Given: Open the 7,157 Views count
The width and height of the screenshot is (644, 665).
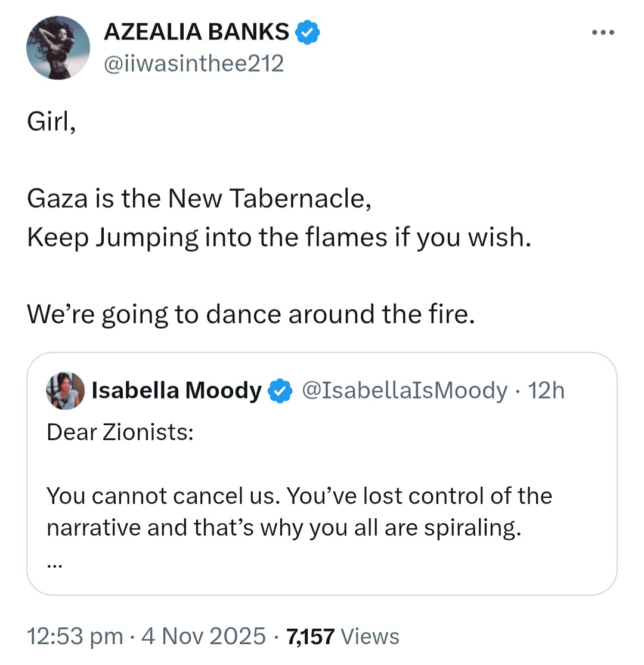Looking at the screenshot, I should 343,636.
